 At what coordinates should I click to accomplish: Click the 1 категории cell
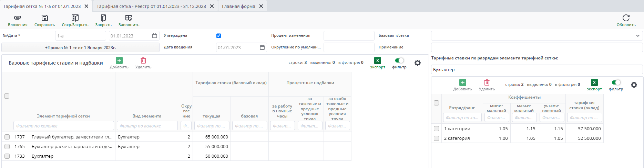point(462,128)
